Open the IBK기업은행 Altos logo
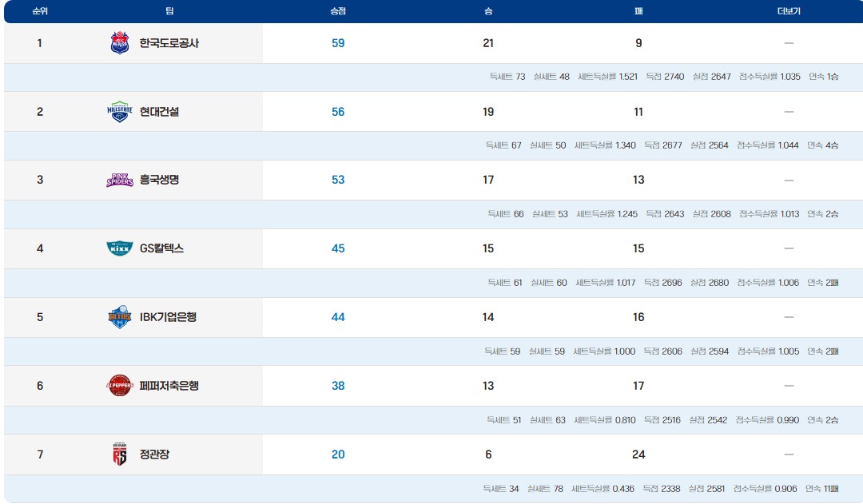The image size is (863, 504). pos(119,317)
